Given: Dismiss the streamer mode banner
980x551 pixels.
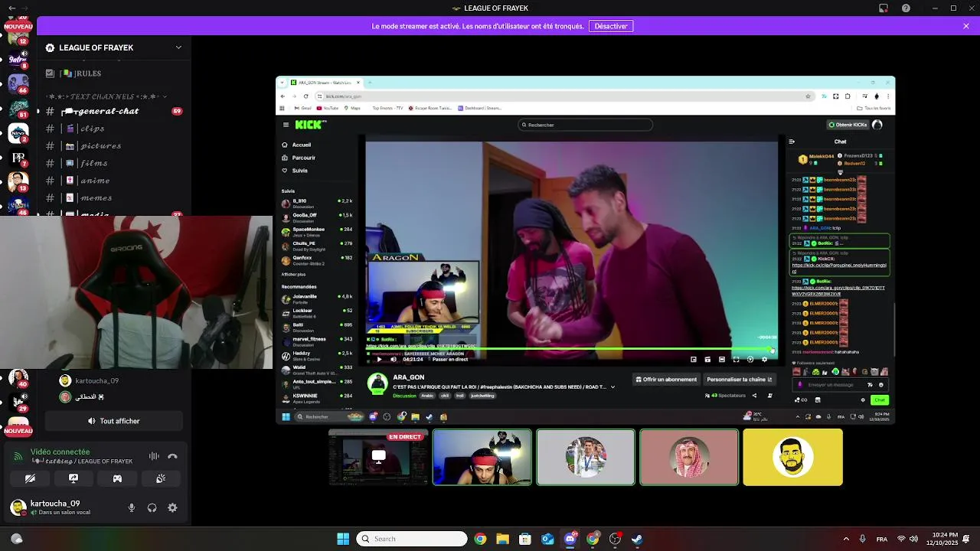Looking at the screenshot, I should pyautogui.click(x=966, y=26).
